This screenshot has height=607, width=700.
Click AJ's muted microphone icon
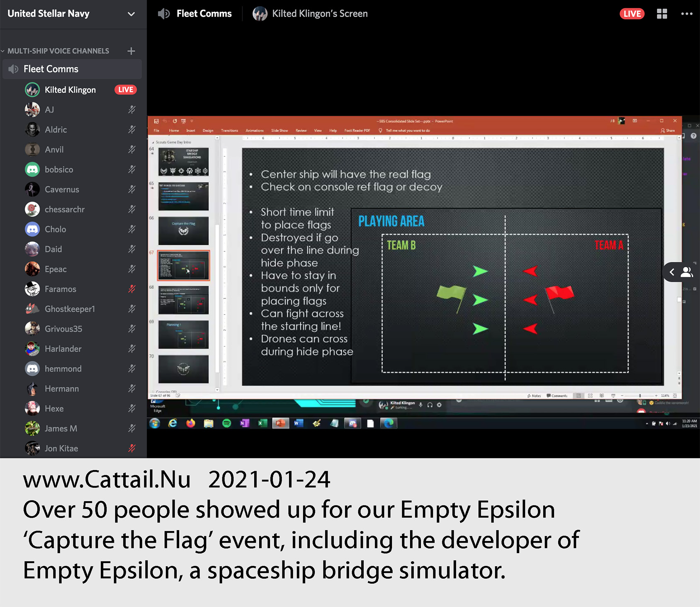132,110
